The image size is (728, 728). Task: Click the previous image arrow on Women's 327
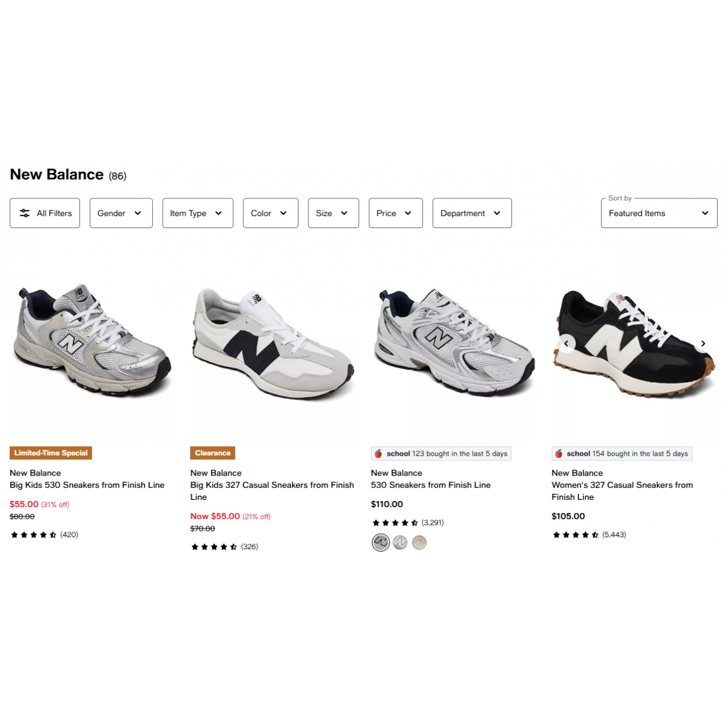[x=567, y=344]
